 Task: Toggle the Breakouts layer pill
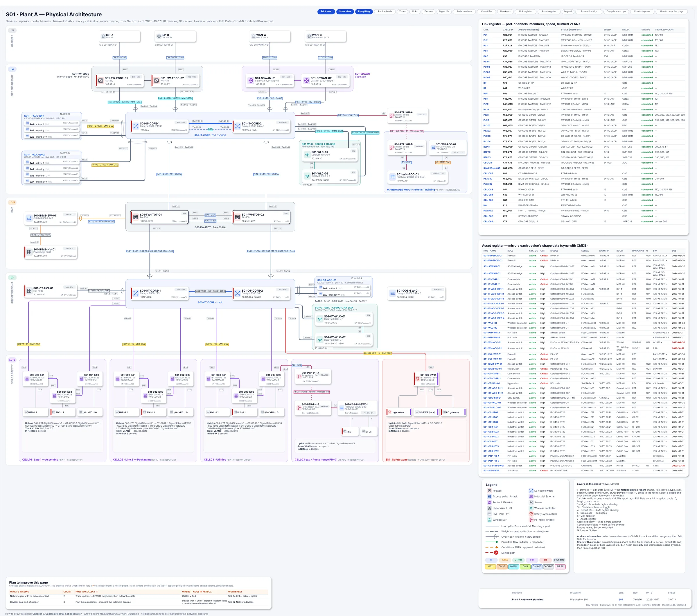505,12
